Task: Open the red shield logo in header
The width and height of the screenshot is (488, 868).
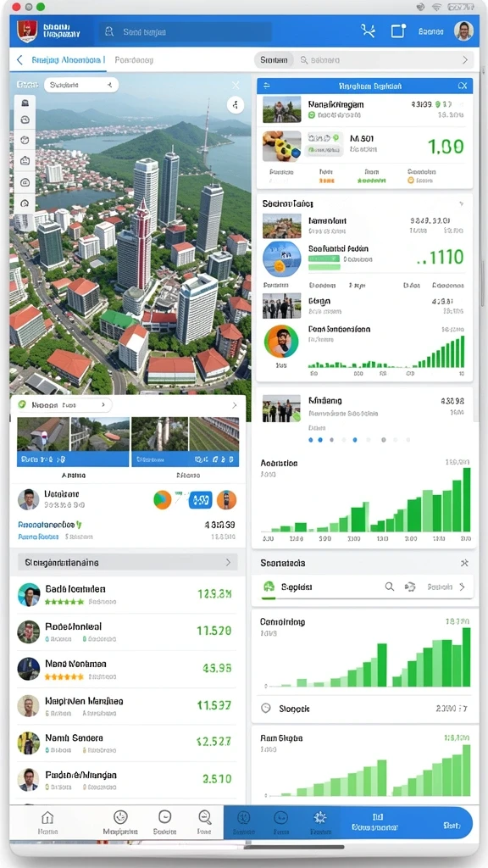Action: pyautogui.click(x=24, y=31)
